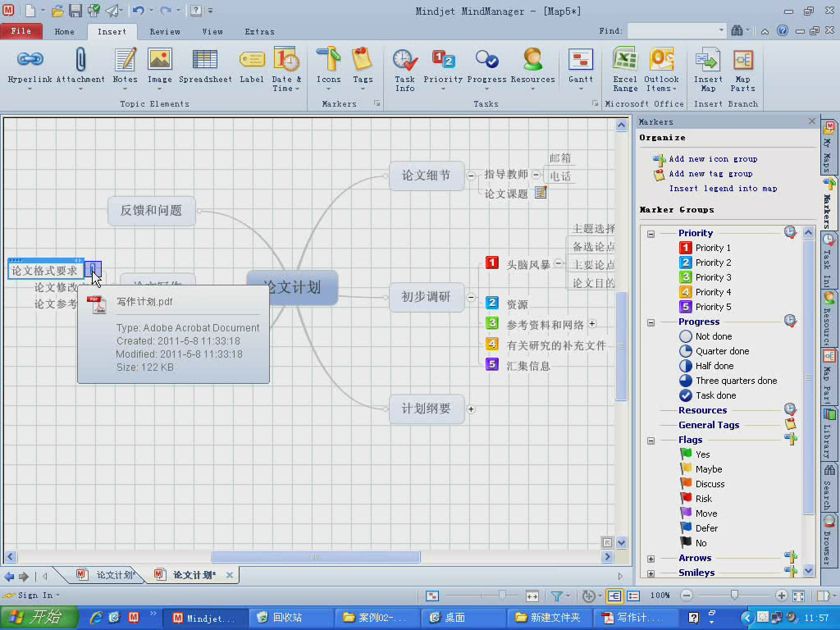Expand 参考资料和网络 subtopics
This screenshot has height=630, width=840.
click(592, 323)
